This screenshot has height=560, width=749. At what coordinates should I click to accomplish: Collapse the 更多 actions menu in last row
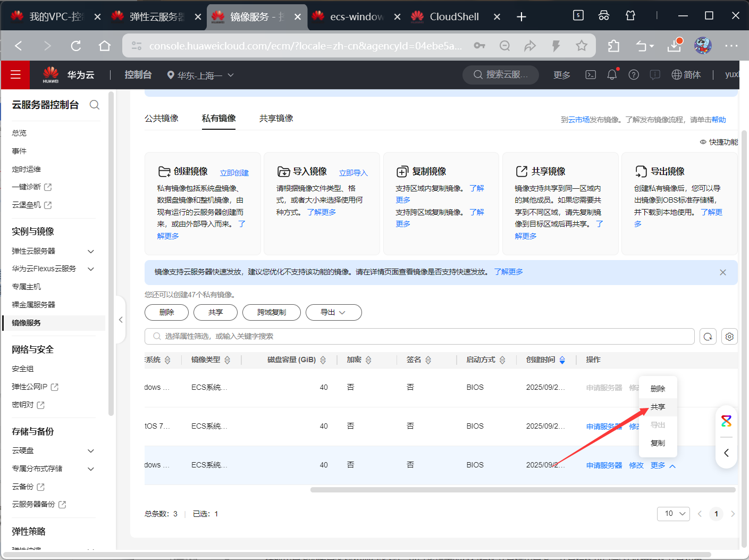click(663, 465)
